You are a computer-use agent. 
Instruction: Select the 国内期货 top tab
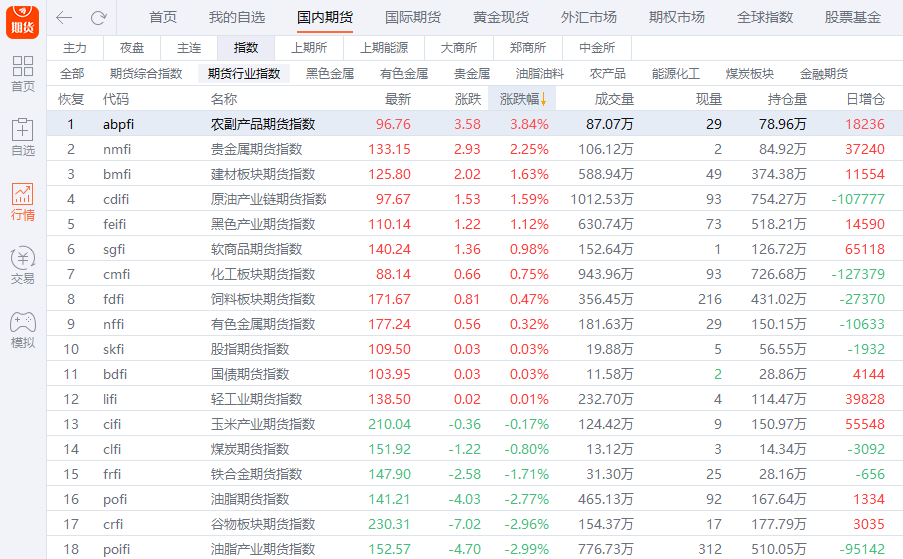[x=325, y=17]
